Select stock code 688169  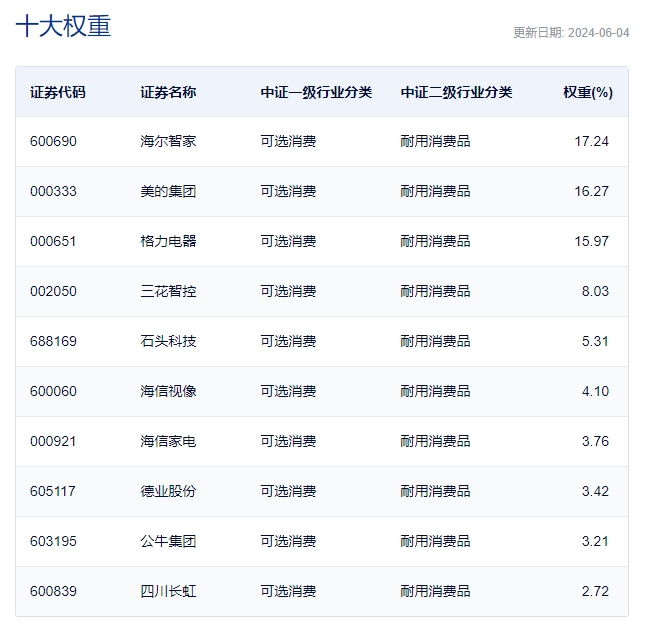click(x=53, y=341)
